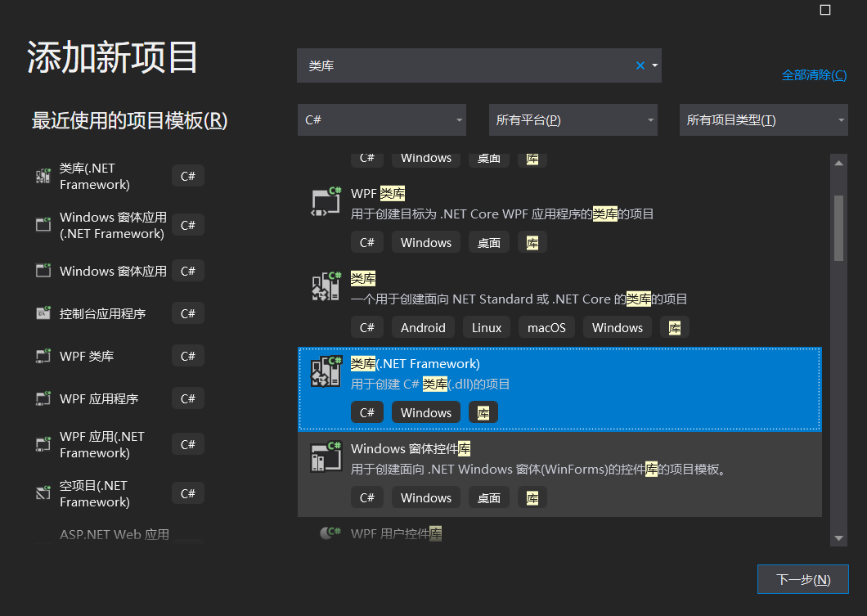Click the WPF 类库 template icon in results

point(326,201)
